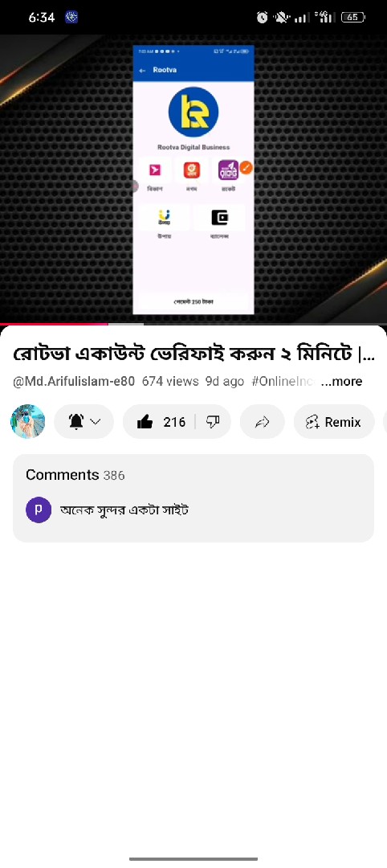387x868 pixels.
Task: Open the channel avatar picture
Action: 27,421
